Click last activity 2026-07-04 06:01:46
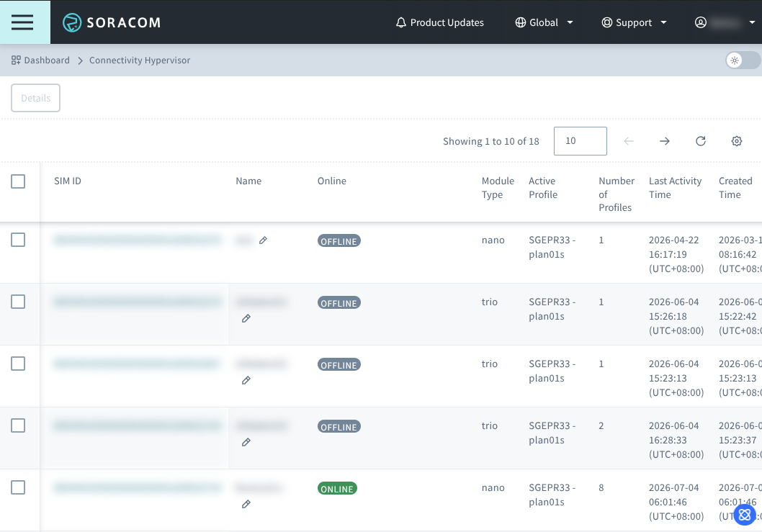This screenshot has height=532, width=762. coord(676,502)
